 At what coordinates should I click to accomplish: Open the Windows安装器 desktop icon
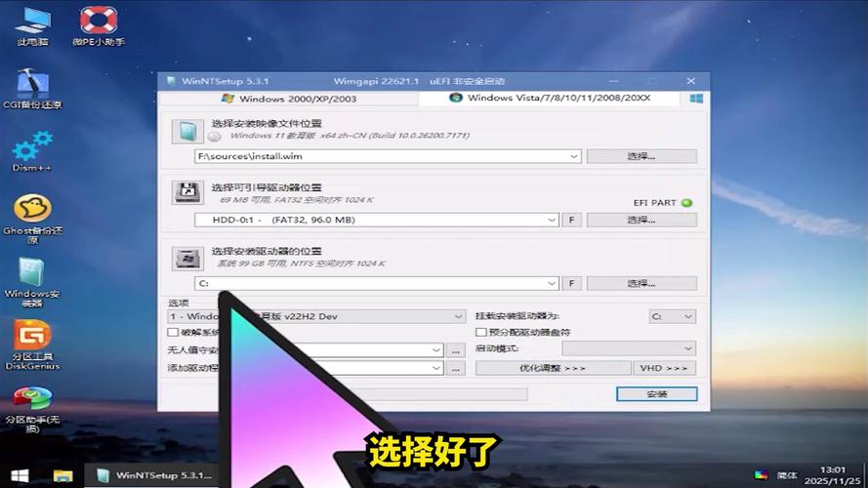[x=32, y=282]
